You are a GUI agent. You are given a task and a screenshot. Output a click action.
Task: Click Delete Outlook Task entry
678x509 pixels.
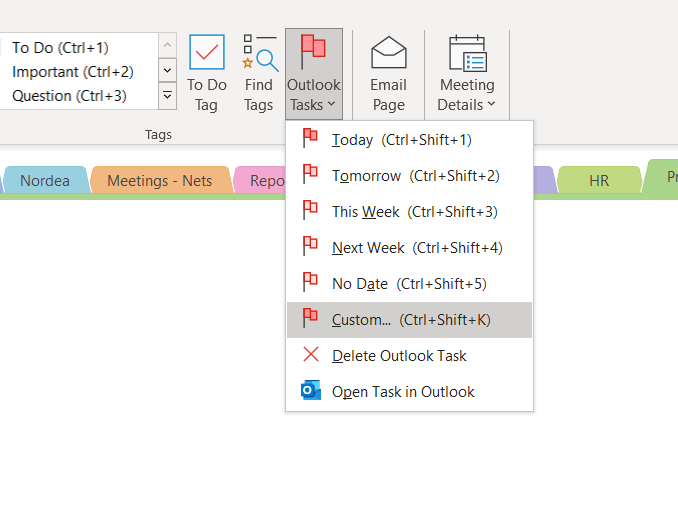pos(409,355)
